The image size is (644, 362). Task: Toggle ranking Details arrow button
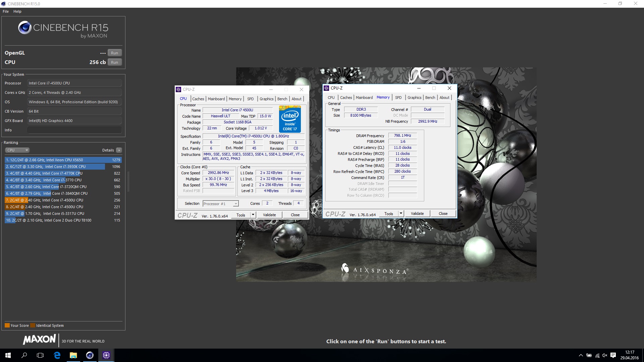(x=119, y=150)
